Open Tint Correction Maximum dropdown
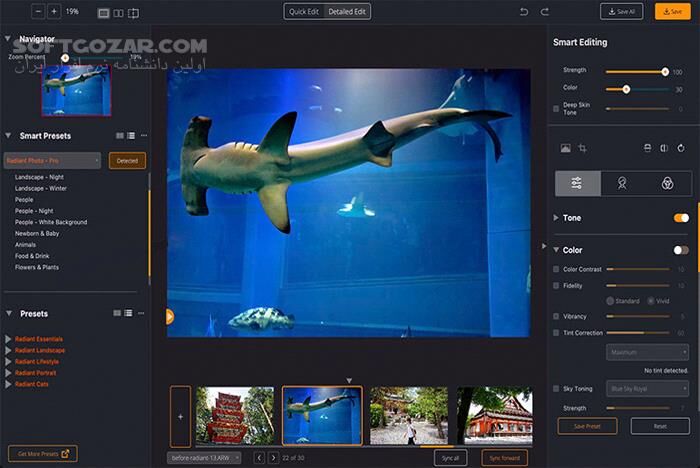Viewport: 700px width, 468px height. [647, 352]
